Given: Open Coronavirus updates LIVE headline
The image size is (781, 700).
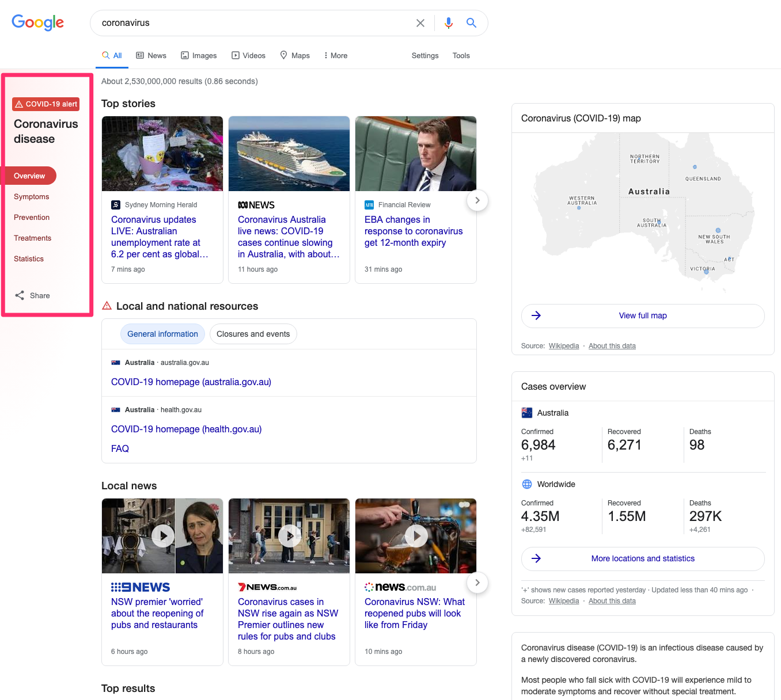Looking at the screenshot, I should 160,237.
